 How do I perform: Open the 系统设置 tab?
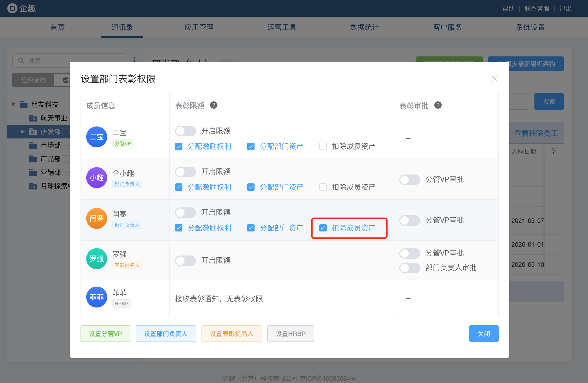click(530, 27)
